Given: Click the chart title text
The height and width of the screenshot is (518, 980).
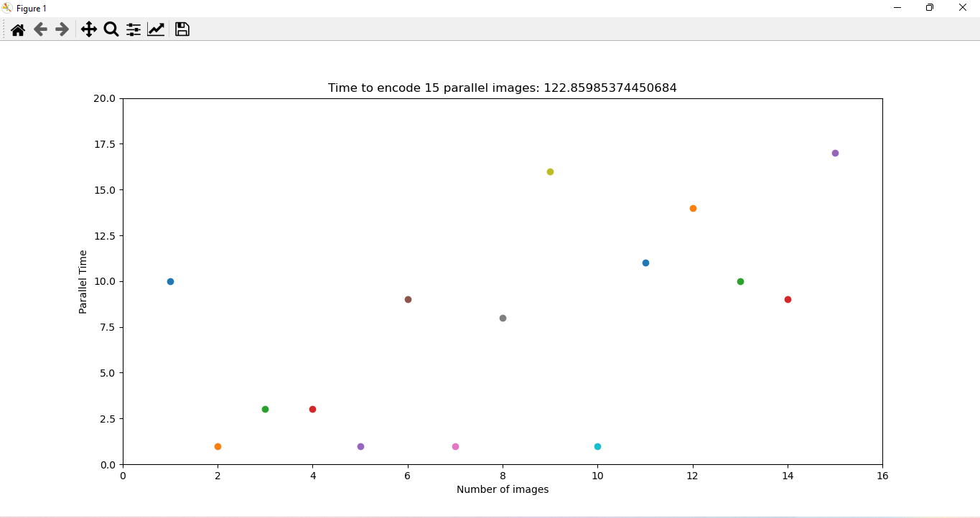Looking at the screenshot, I should pos(503,88).
